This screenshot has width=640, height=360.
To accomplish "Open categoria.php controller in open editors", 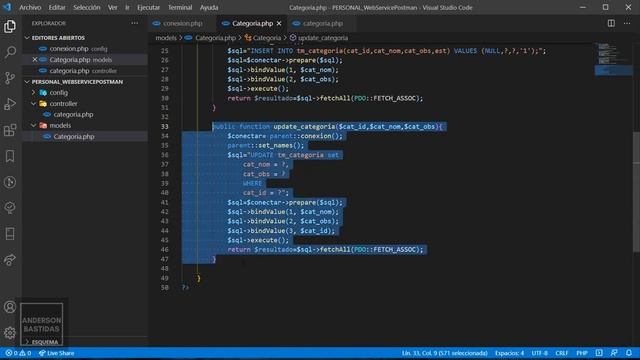I will (x=84, y=71).
